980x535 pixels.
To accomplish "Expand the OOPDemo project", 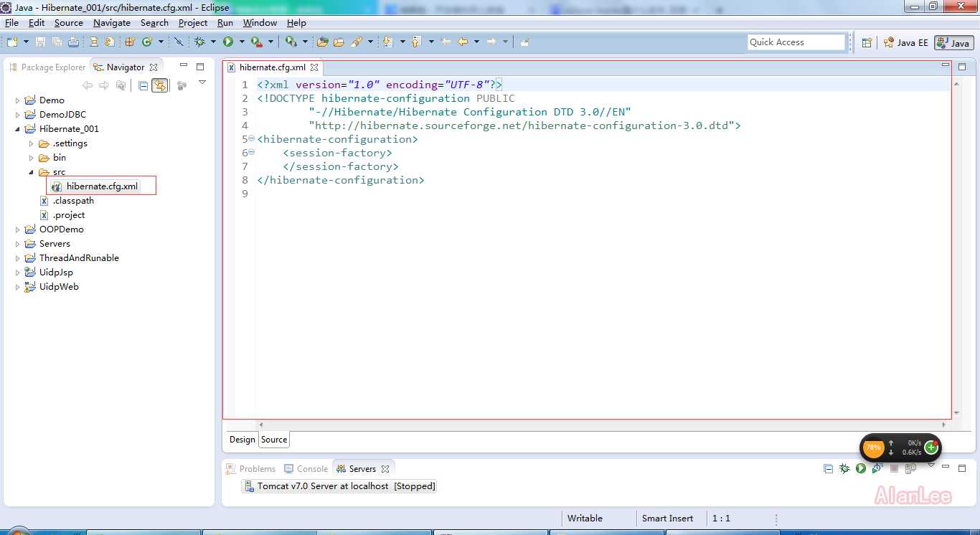I will (18, 229).
